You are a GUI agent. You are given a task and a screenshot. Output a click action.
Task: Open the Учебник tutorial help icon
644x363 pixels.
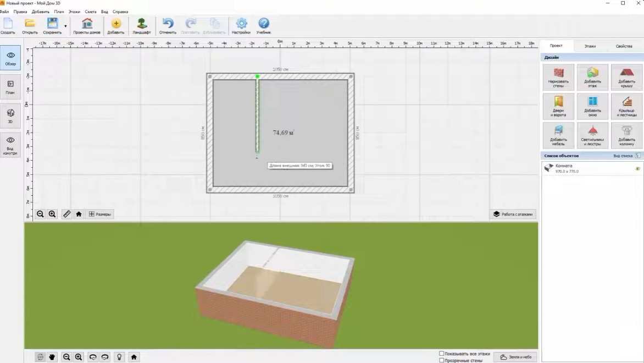click(x=264, y=26)
